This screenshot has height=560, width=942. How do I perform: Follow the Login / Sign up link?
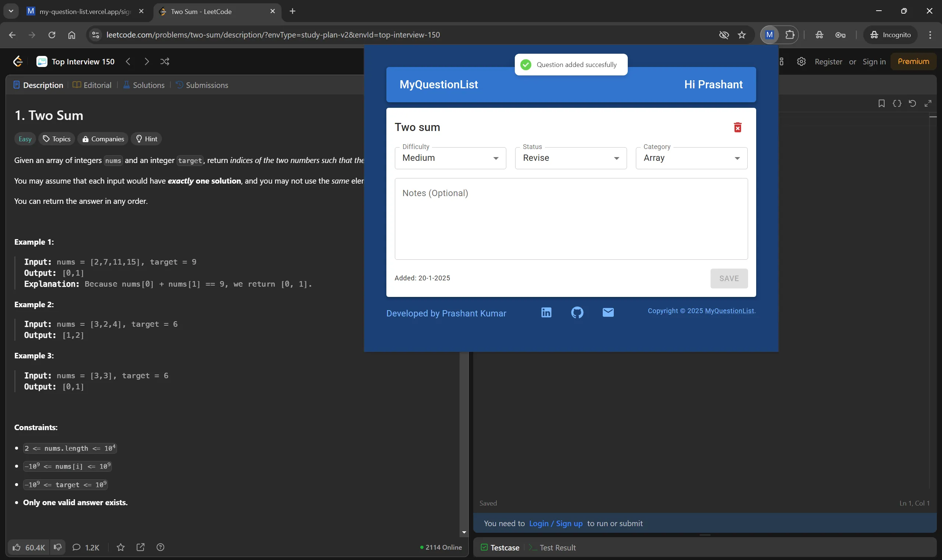(x=556, y=524)
